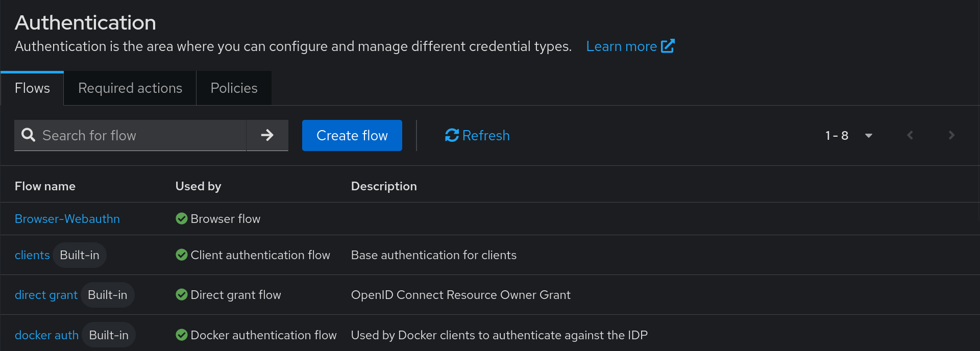The width and height of the screenshot is (980, 351).
Task: Open the Browser-Webauthn flow
Action: 67,218
